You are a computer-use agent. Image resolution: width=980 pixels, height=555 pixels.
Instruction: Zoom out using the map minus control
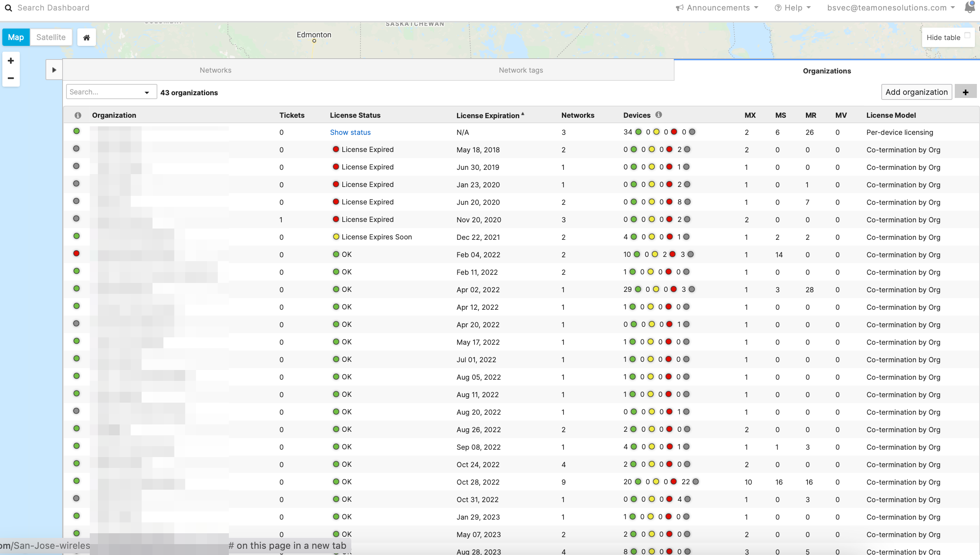[x=11, y=78]
